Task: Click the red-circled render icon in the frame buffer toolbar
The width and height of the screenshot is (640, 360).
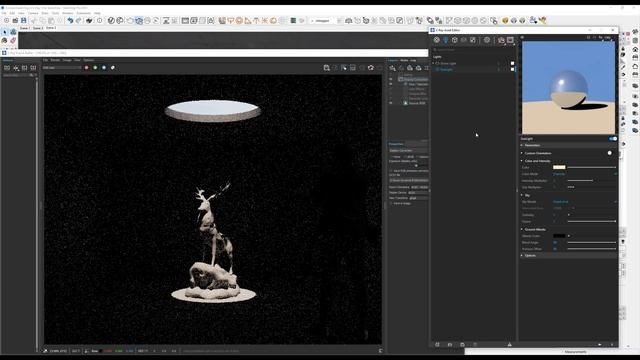Action: click(x=371, y=68)
